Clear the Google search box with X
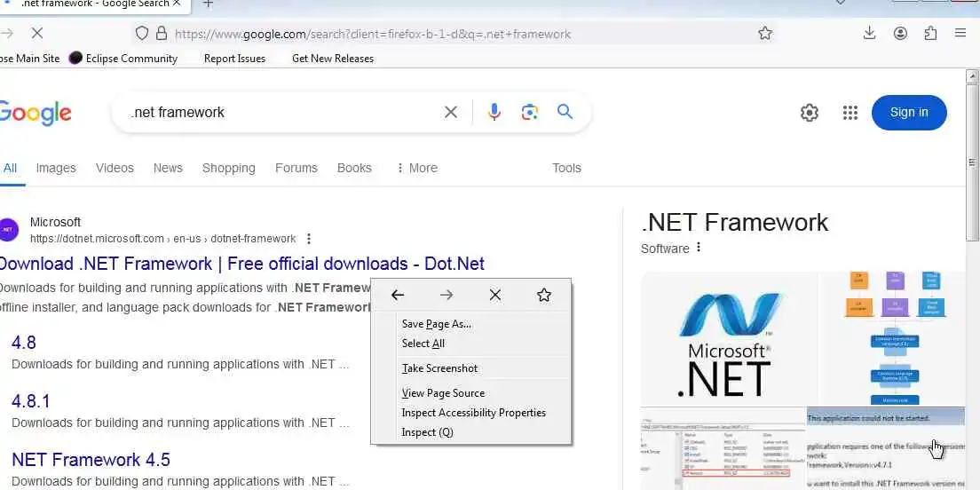The image size is (980, 490). tap(451, 112)
